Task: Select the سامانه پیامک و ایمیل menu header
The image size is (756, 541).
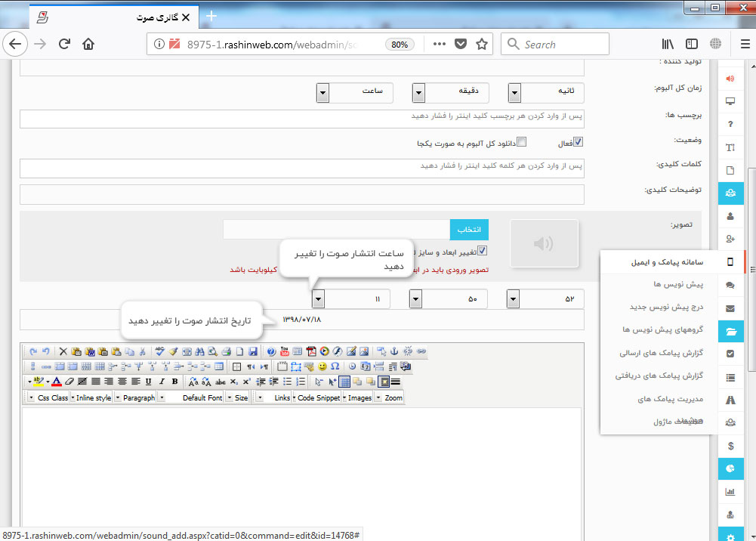Action: 667,262
